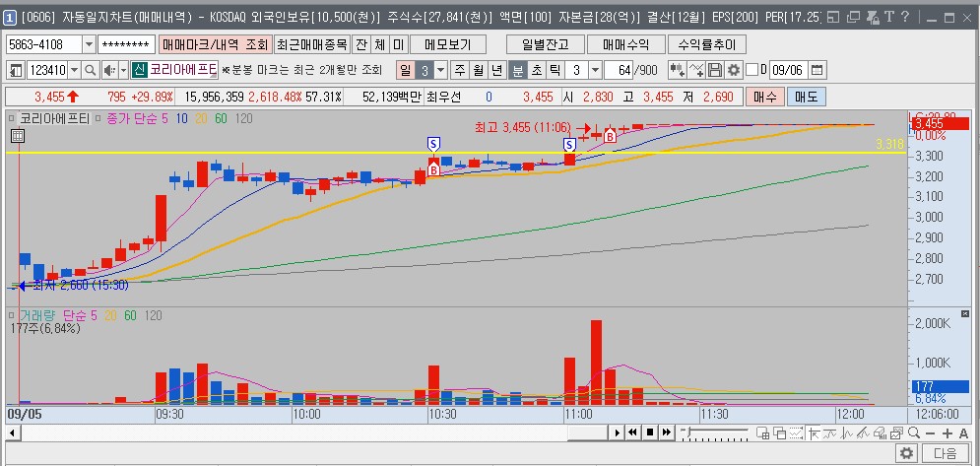The height and width of the screenshot is (466, 980).
Task: Click the plus zoom-in icon in bottom toolbar
Action: click(x=947, y=433)
